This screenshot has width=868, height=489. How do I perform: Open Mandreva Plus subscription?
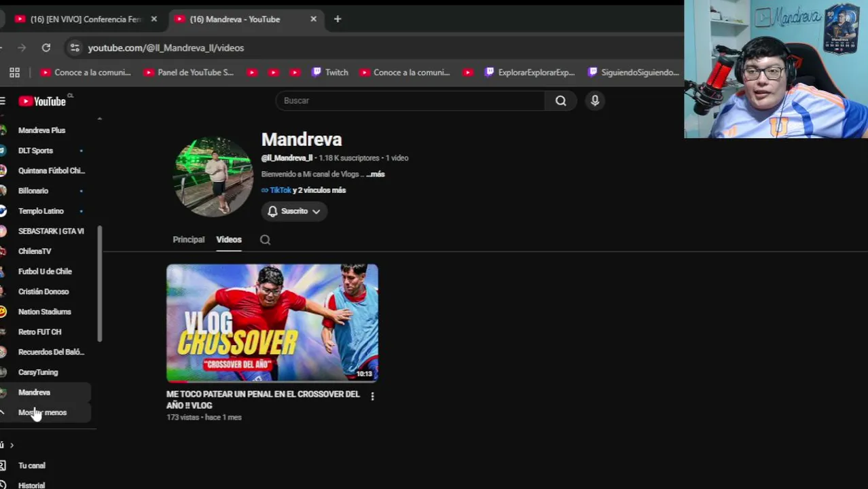pyautogui.click(x=42, y=130)
